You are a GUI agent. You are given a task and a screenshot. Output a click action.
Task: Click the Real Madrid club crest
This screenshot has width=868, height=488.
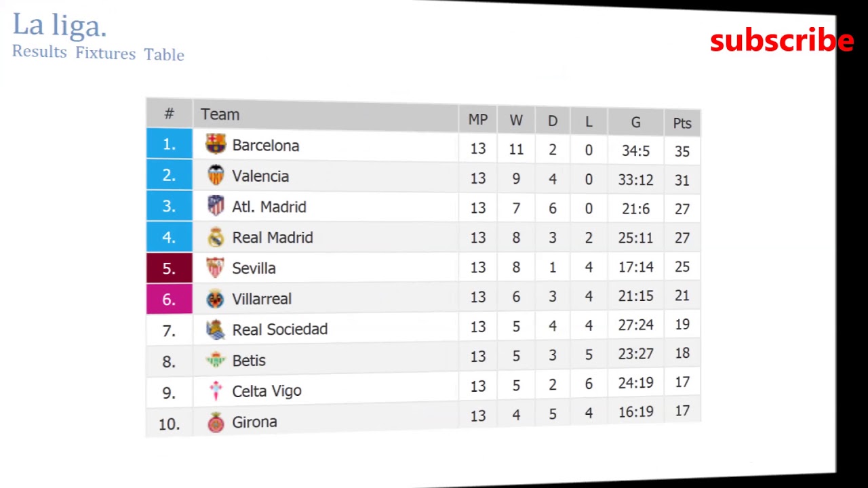pos(216,237)
